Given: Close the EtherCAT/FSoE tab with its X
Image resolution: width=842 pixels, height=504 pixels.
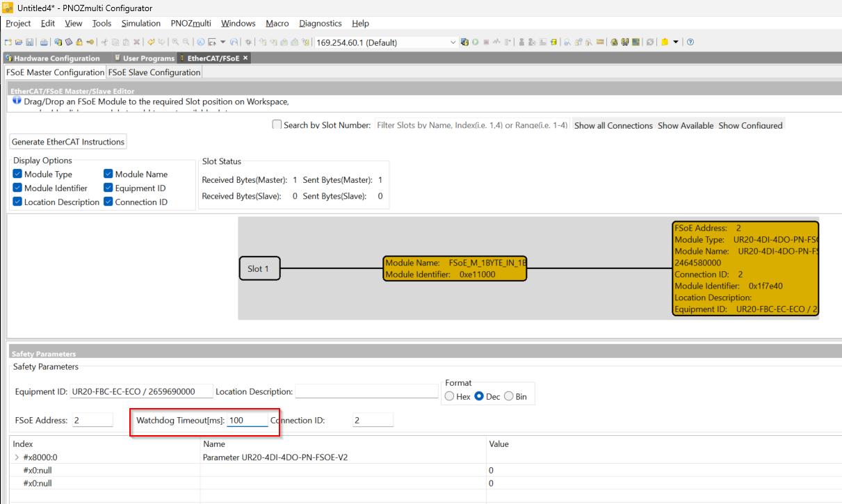Looking at the screenshot, I should click(x=245, y=58).
